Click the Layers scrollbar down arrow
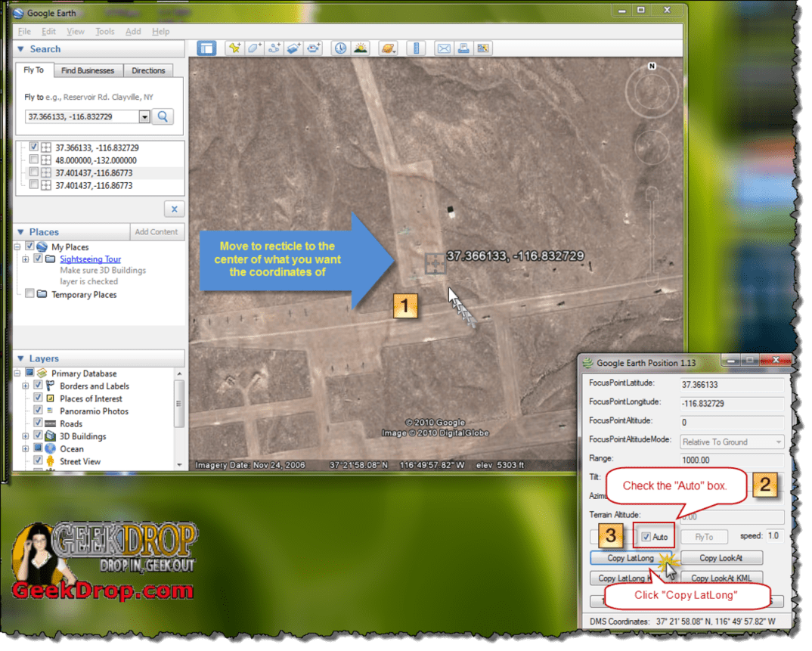Image resolution: width=812 pixels, height=651 pixels. click(x=179, y=464)
